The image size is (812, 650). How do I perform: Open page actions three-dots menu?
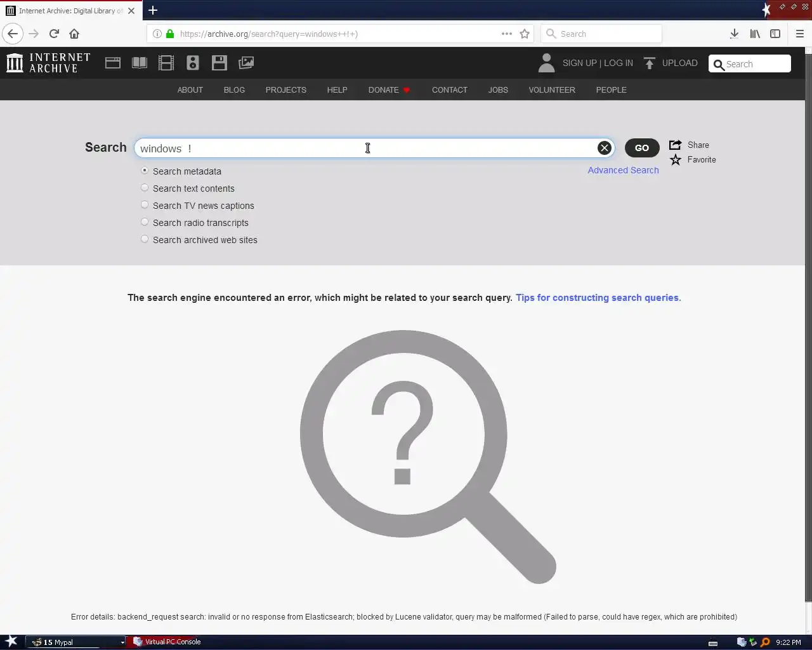(507, 34)
